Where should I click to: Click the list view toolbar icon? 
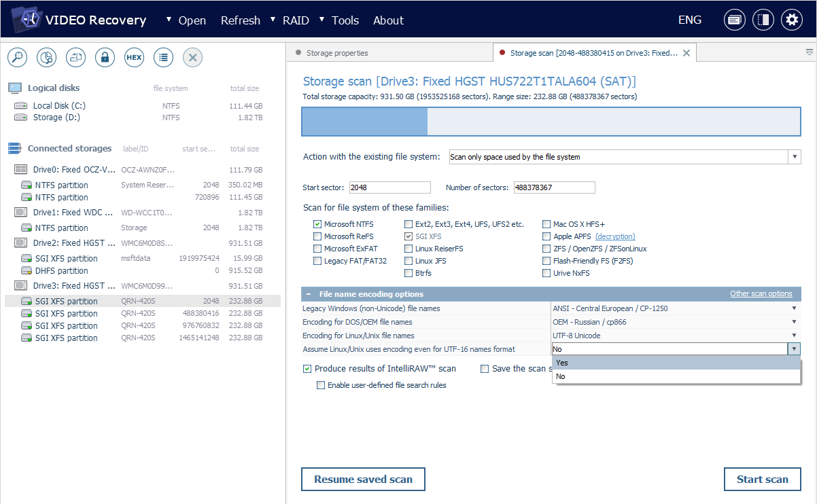[163, 58]
